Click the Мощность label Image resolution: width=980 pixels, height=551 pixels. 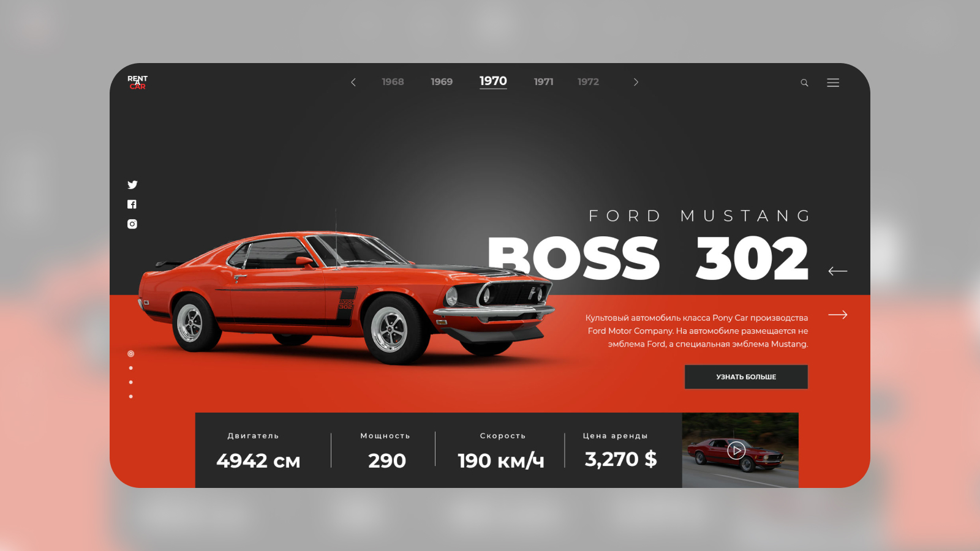tap(385, 436)
